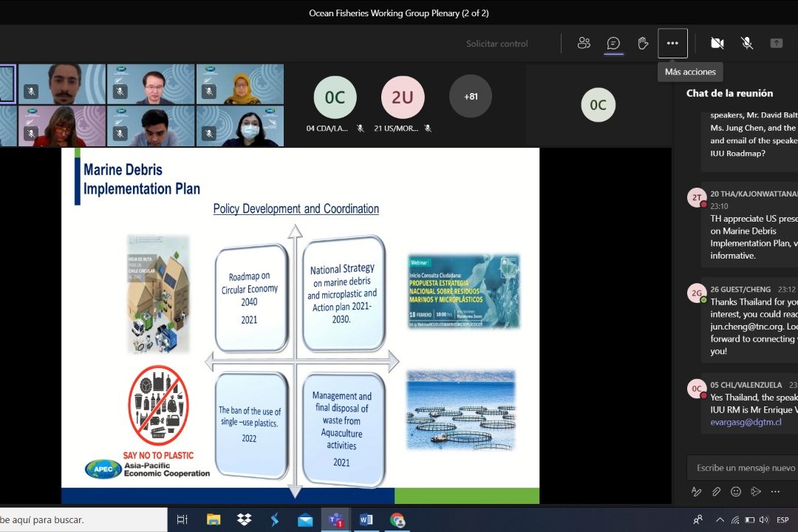The width and height of the screenshot is (798, 532).
Task: Click the Chat de la reunión heading
Action: coord(729,93)
